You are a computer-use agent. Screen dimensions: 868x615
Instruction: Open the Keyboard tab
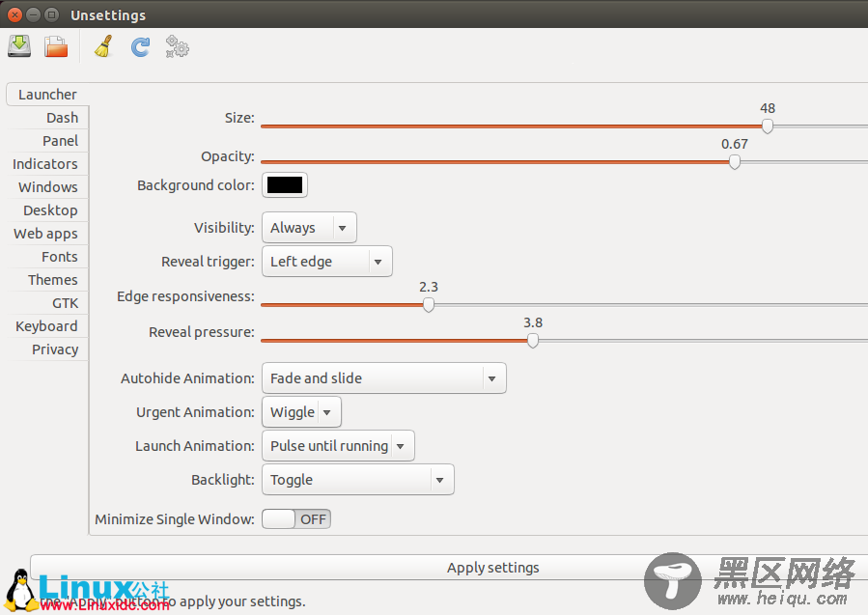tap(47, 326)
